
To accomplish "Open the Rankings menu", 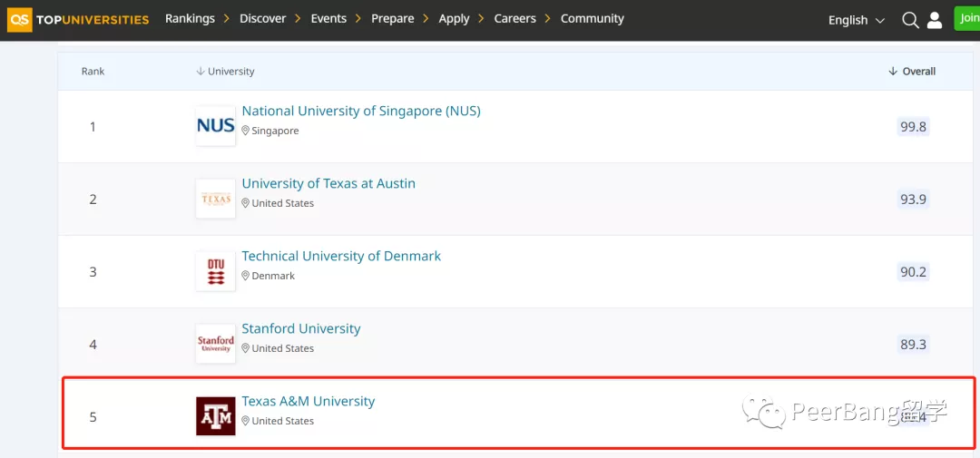I will (190, 18).
